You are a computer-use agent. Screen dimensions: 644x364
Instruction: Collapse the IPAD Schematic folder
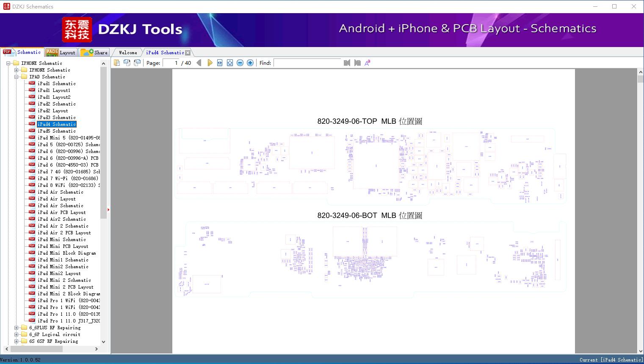[x=16, y=77]
